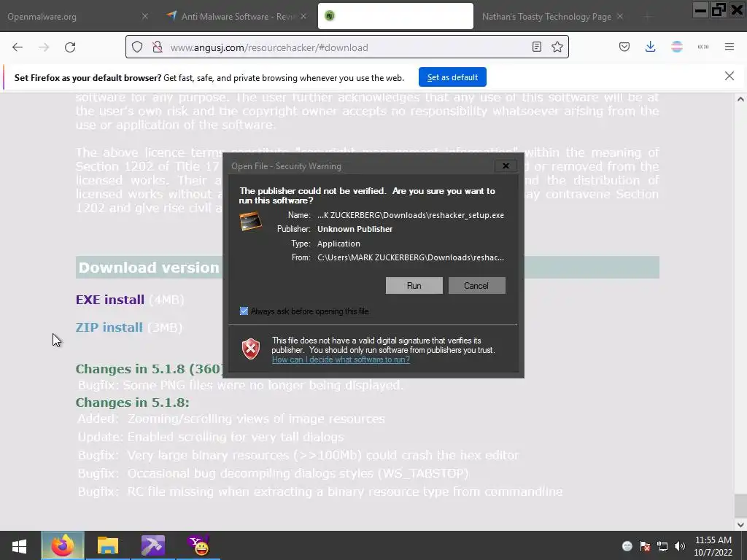Click the striped circular toolbar extension icon
The width and height of the screenshot is (747, 560).
click(677, 47)
